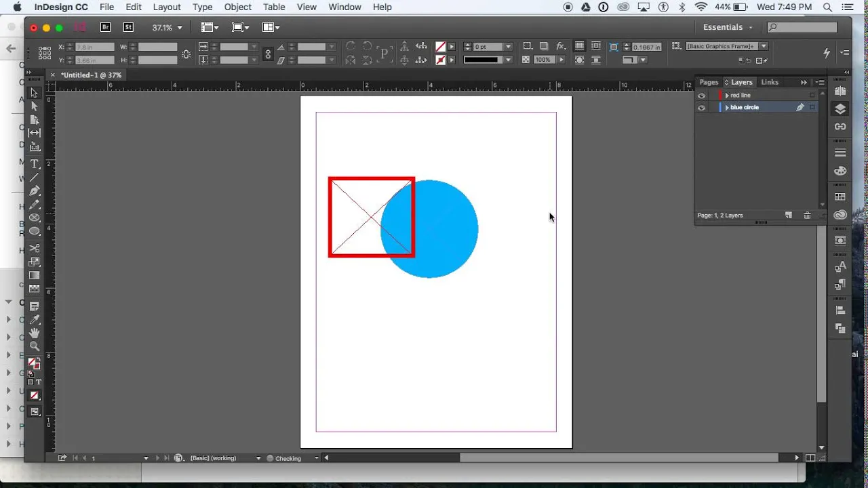Open stroke weight 0 pt dropdown

[x=508, y=47]
